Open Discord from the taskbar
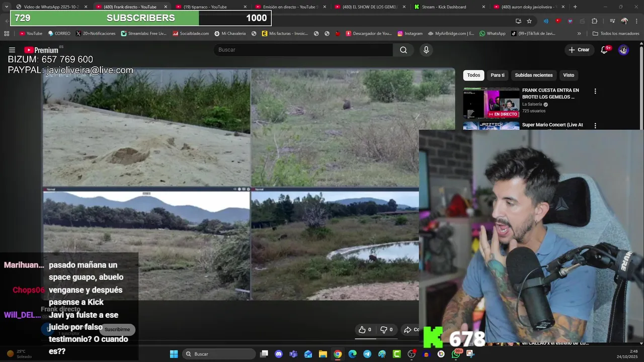 (279, 354)
